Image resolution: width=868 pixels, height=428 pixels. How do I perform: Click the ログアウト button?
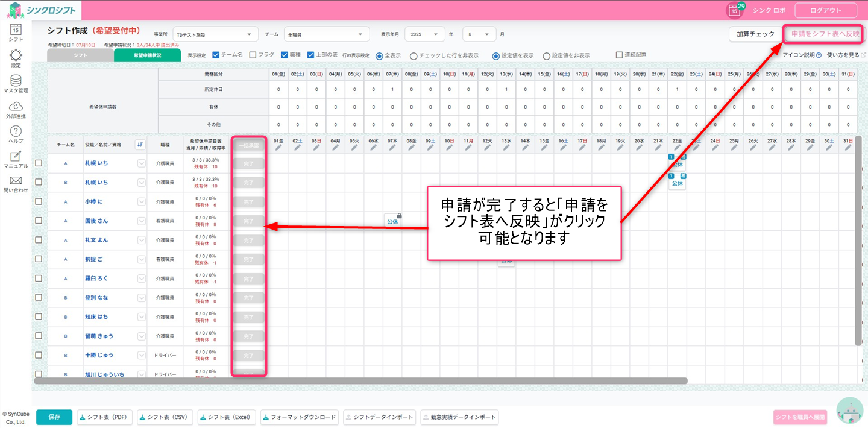(x=826, y=10)
